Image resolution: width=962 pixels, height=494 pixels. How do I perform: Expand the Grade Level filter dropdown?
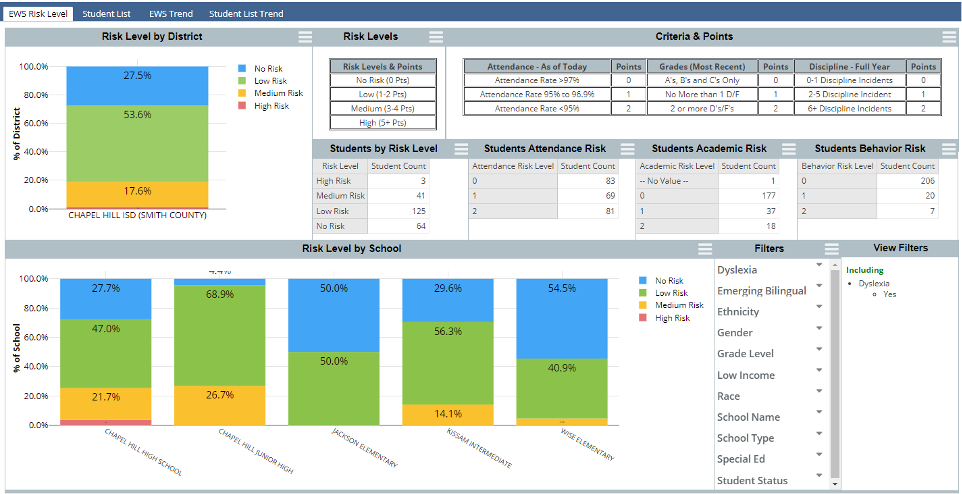[x=819, y=349]
